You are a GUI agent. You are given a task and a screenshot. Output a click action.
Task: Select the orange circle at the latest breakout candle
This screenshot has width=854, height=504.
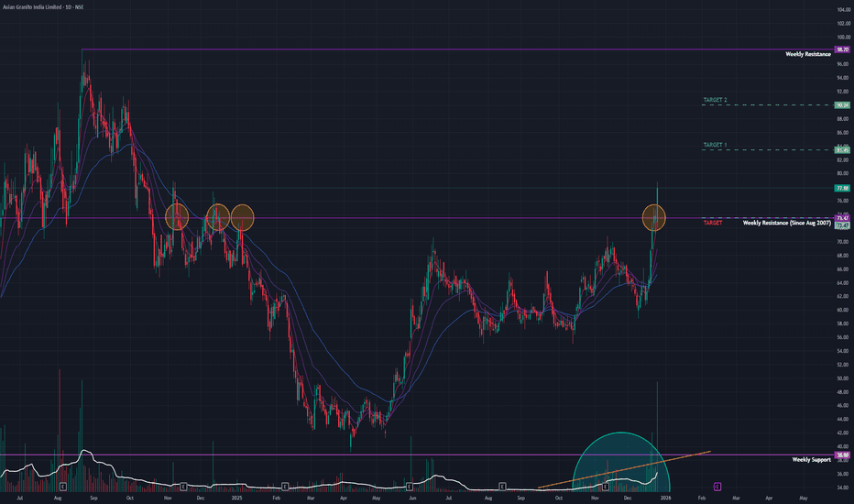click(653, 217)
